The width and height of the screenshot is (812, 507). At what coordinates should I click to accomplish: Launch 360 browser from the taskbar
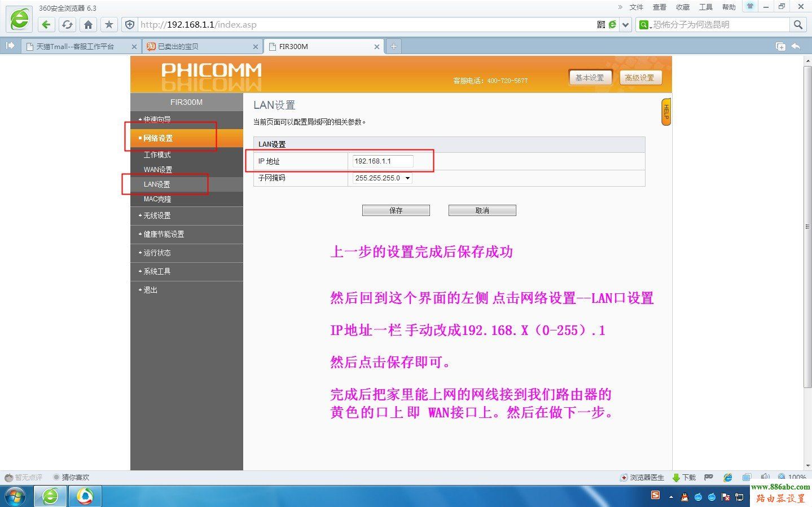(50, 496)
